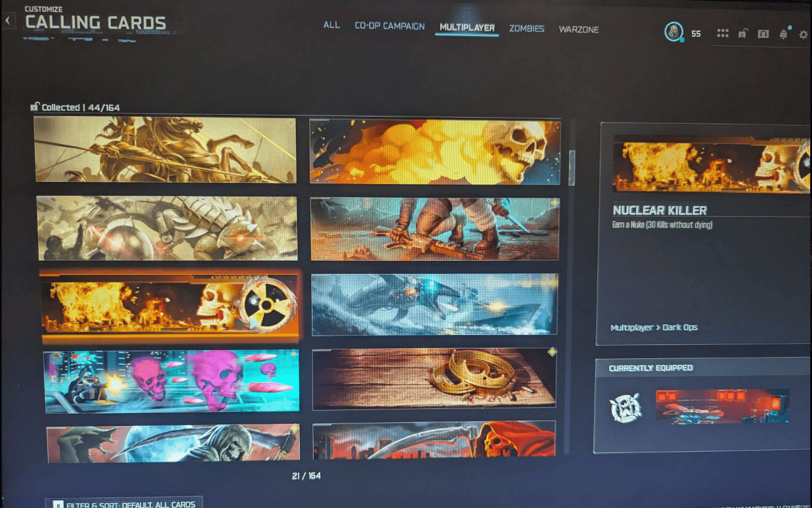
Task: Select the golden horseback rider calling card
Action: (165, 150)
